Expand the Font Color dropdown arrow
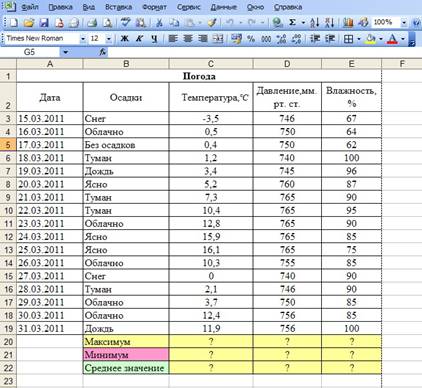The height and width of the screenshot is (388, 422). click(403, 39)
